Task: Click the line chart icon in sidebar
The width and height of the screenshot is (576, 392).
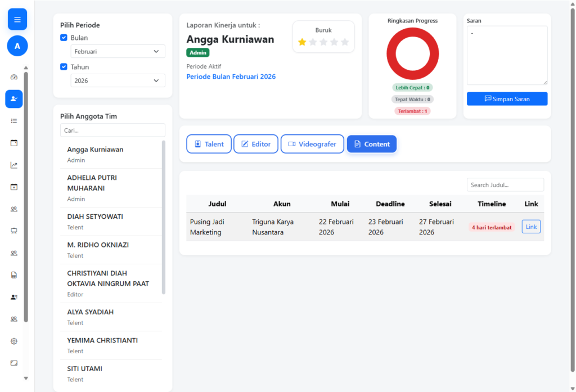Action: click(14, 165)
